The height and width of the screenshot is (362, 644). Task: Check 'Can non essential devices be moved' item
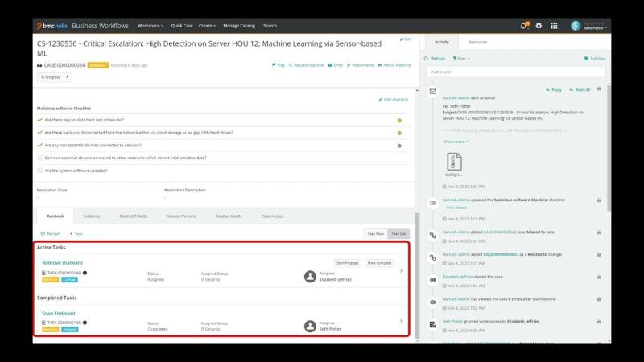click(39, 158)
